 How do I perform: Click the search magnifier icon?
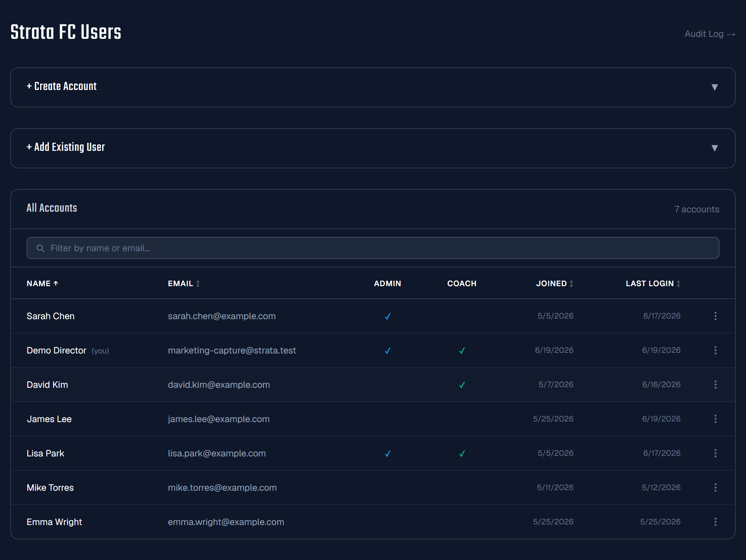click(x=40, y=249)
